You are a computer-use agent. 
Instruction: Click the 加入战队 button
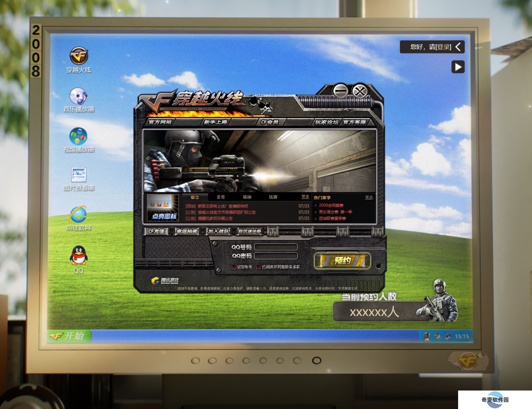(x=218, y=231)
